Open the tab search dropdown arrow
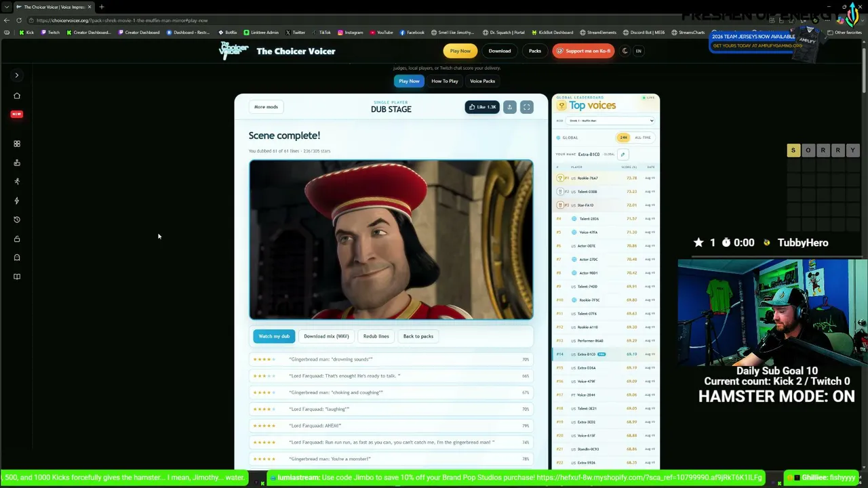This screenshot has width=868, height=488. pyautogui.click(x=6, y=7)
